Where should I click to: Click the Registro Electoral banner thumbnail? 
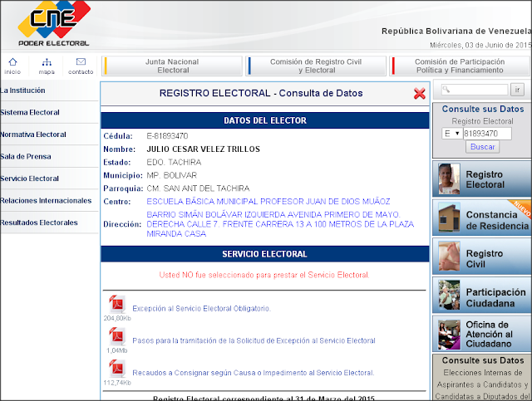tap(449, 179)
